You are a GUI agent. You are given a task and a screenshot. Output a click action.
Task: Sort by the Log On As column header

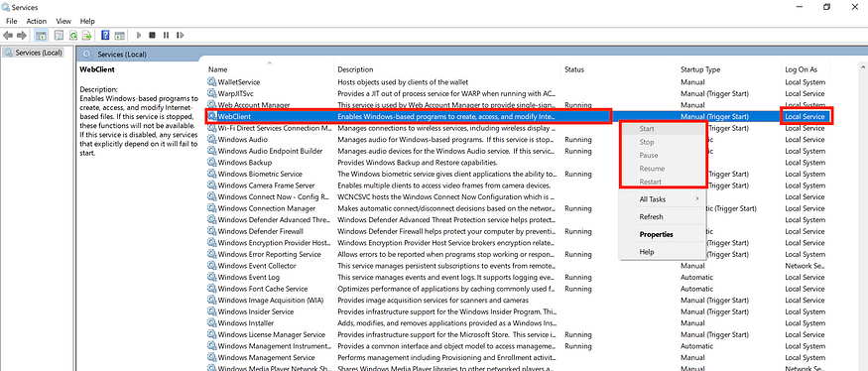[x=801, y=69]
